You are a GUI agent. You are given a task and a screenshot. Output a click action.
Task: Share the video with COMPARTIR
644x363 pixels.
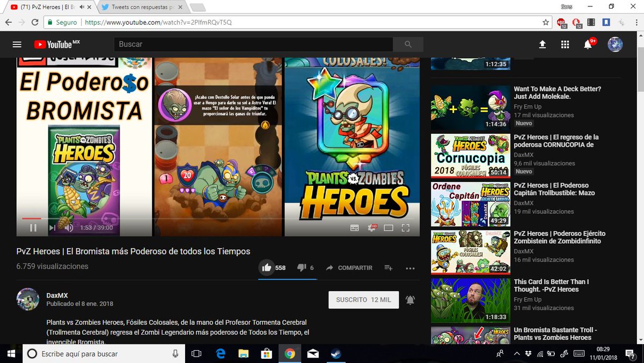[x=349, y=267]
